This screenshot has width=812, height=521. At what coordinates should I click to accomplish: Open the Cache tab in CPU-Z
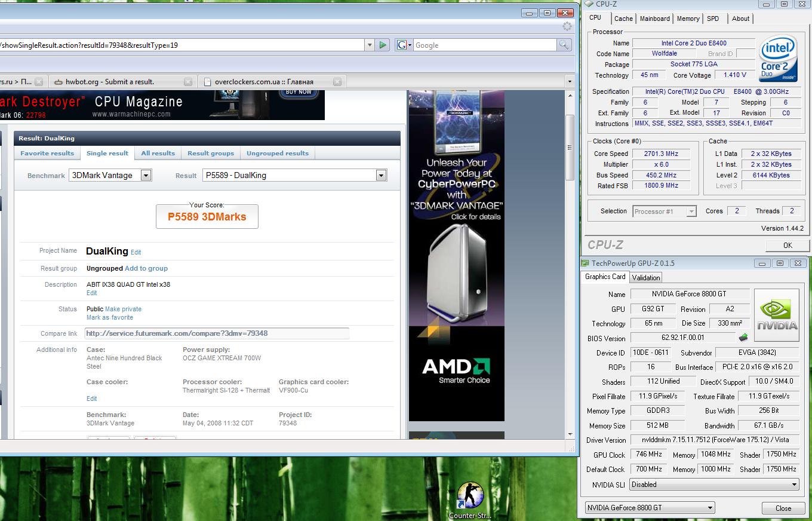pyautogui.click(x=623, y=19)
